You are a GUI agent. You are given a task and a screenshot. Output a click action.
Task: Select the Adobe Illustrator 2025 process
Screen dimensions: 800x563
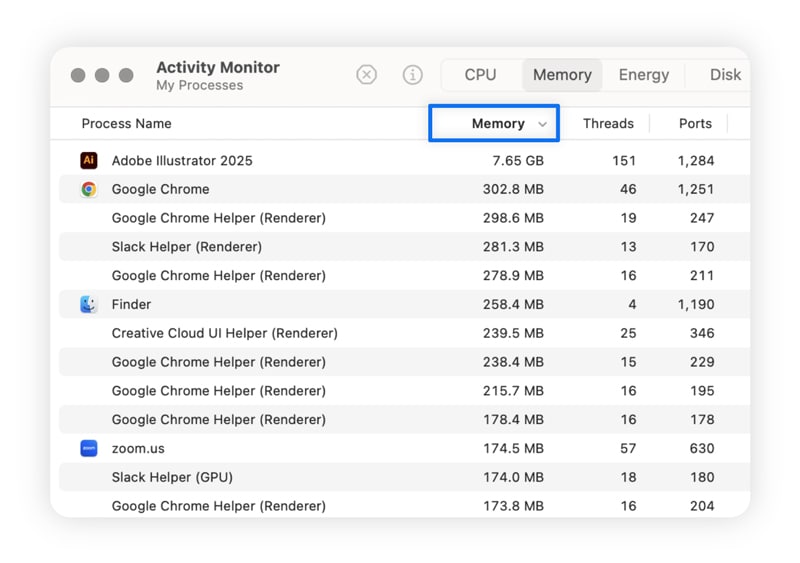click(x=404, y=160)
